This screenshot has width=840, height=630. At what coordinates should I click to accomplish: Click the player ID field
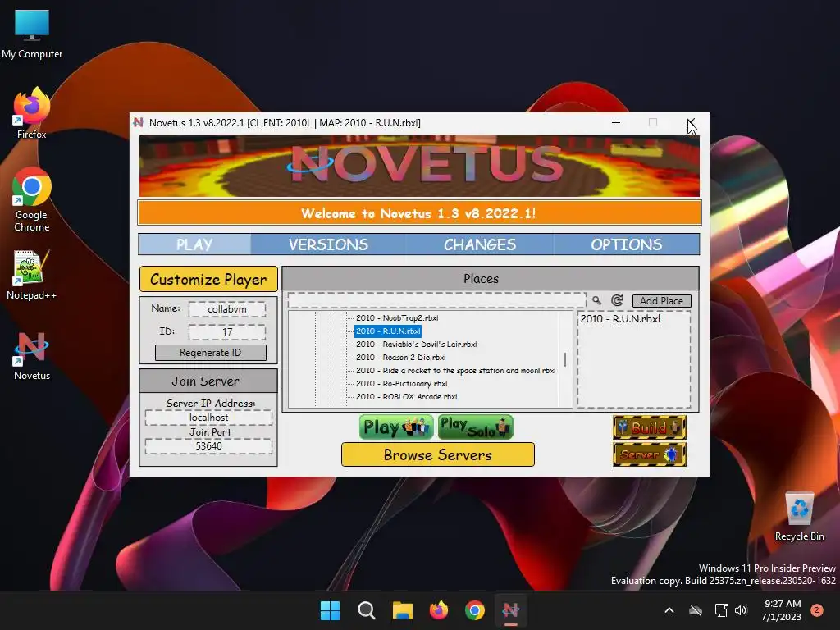coord(227,332)
